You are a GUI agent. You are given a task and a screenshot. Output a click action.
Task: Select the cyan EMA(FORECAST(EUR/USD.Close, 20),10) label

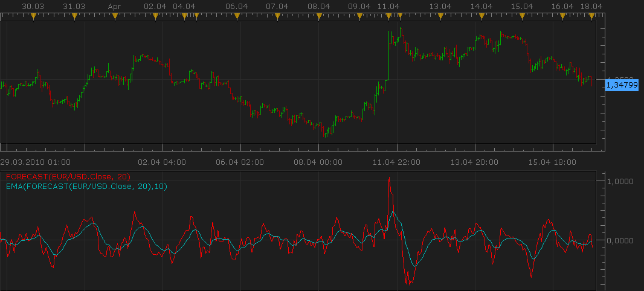87,187
